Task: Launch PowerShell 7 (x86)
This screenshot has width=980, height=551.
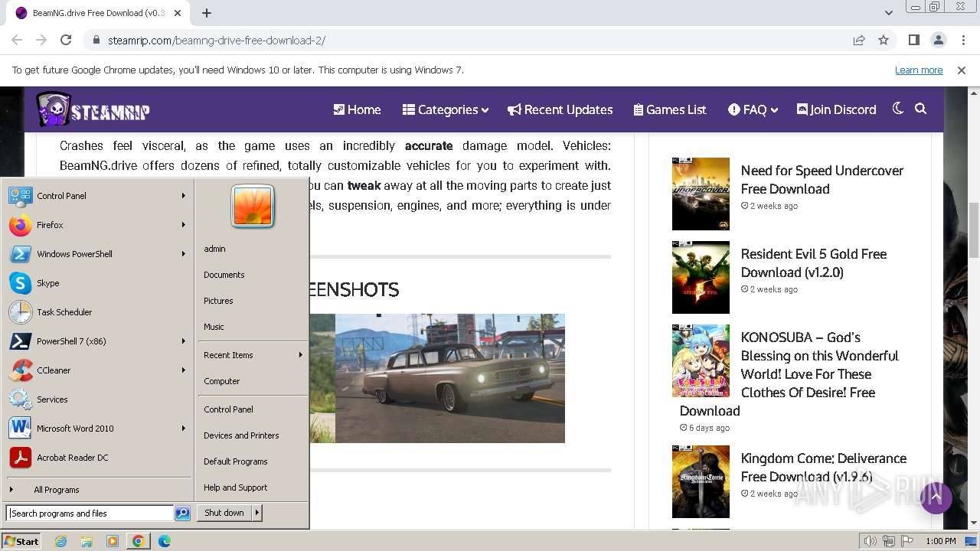Action: tap(97, 341)
